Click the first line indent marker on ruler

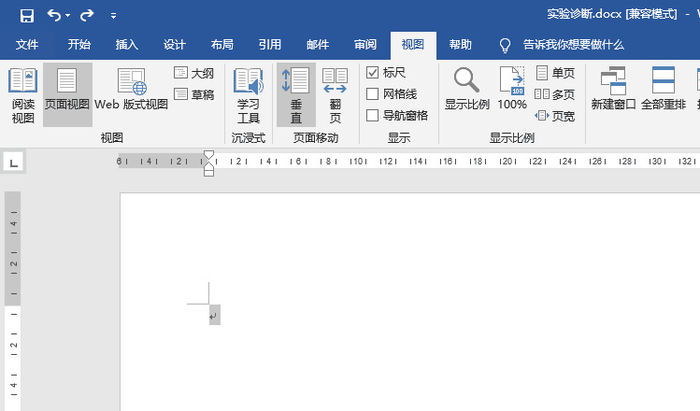[x=208, y=155]
